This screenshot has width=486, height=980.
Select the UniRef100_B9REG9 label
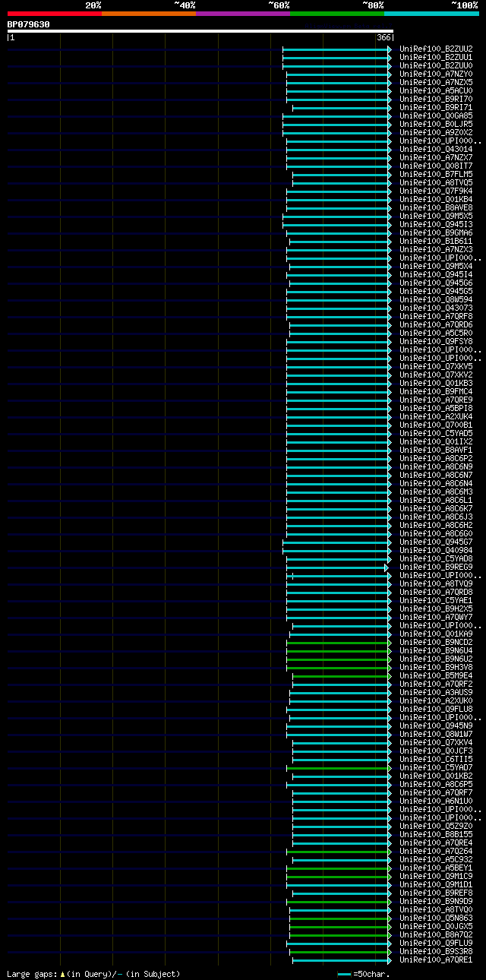pyautogui.click(x=436, y=567)
